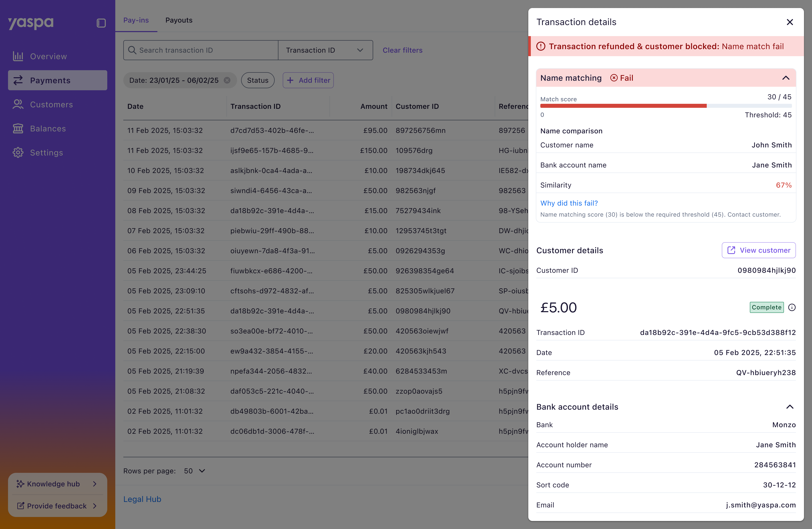Select the Pay-ins tab

click(x=136, y=20)
